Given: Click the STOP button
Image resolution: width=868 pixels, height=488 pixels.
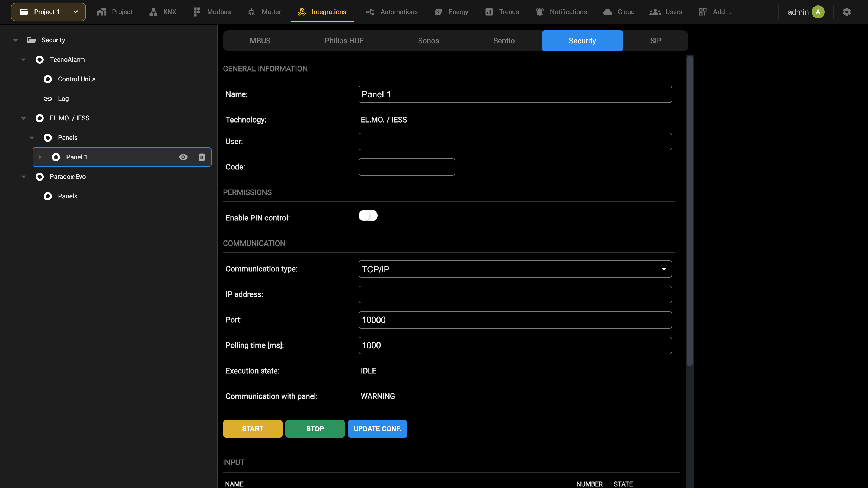Looking at the screenshot, I should (x=315, y=429).
